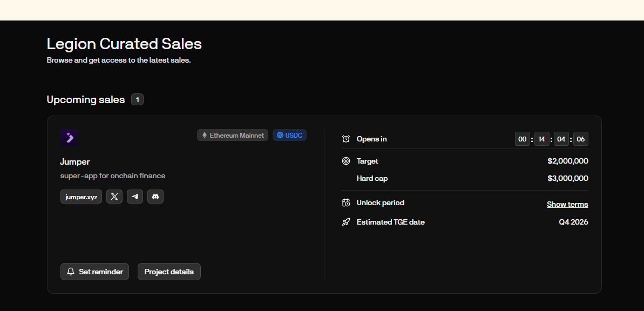
Task: Click the Ethereum Mainnet network badge
Action: coord(233,135)
